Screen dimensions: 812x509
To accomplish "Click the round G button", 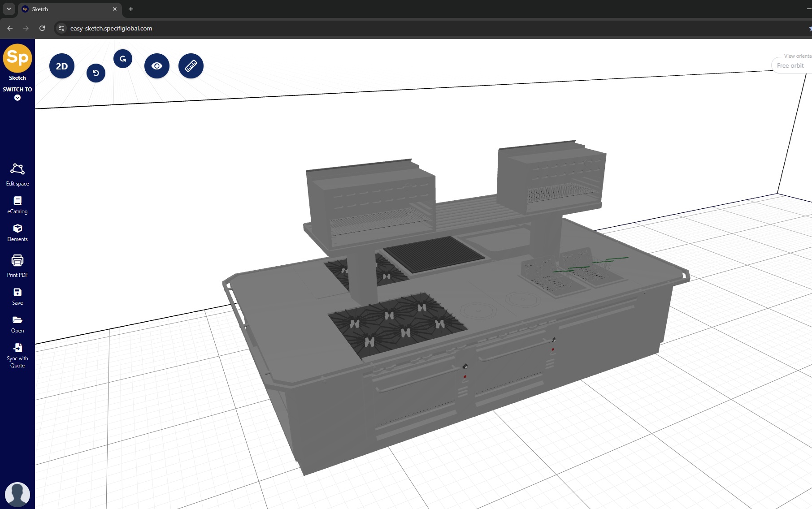I will pos(123,59).
